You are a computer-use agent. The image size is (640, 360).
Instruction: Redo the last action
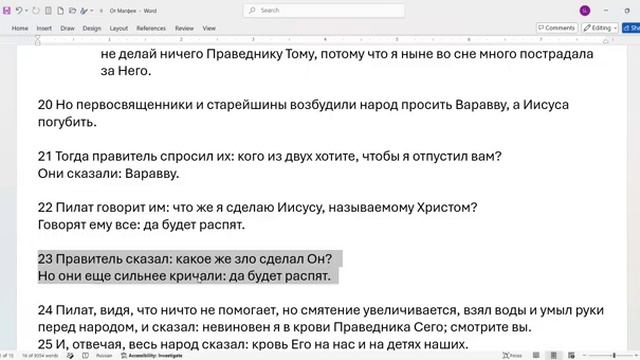coord(36,11)
